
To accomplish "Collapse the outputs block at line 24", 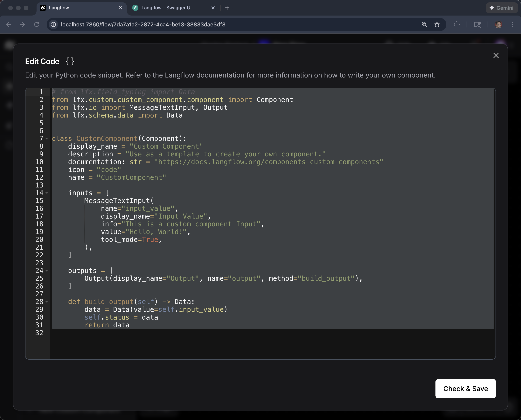I will (47, 271).
